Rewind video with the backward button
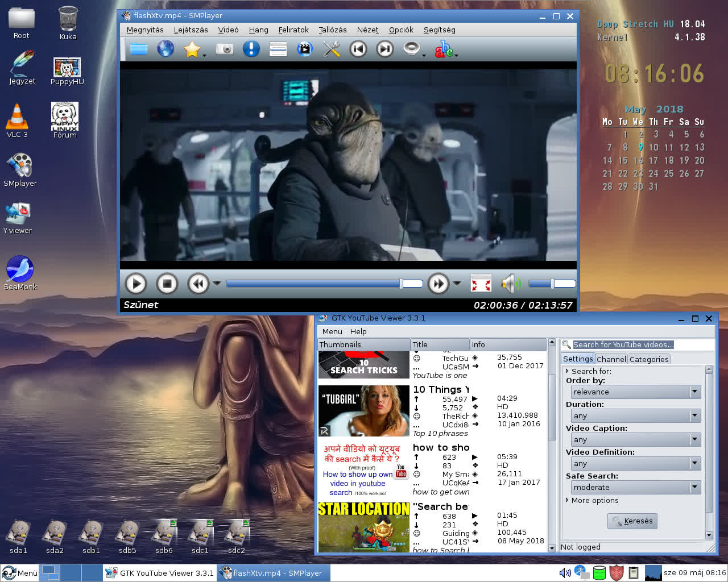 pos(198,283)
